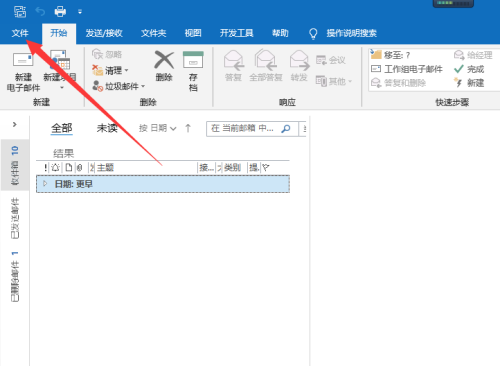Screen dimensions: 500x366
Task: Show 未读 unread messages filter
Action: [x=107, y=128]
